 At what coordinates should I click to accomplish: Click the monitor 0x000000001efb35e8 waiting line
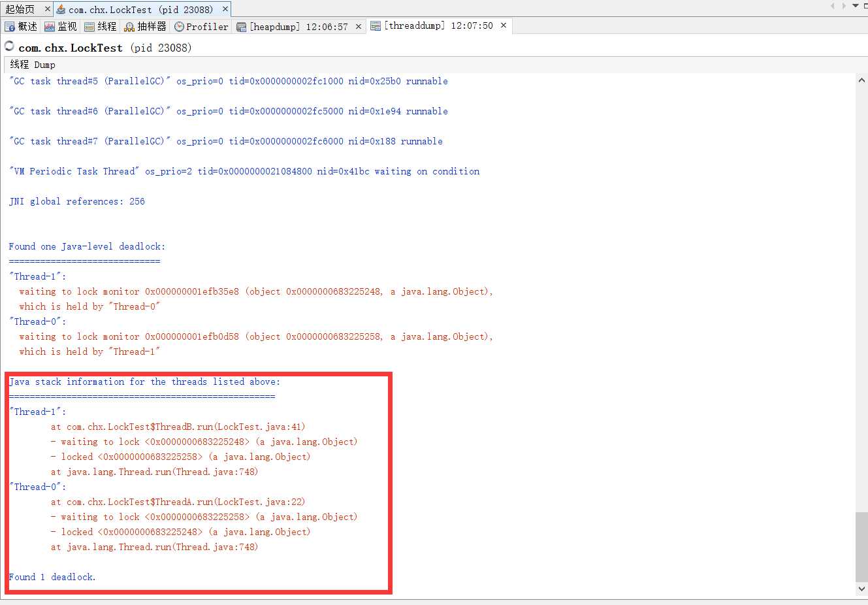(256, 291)
